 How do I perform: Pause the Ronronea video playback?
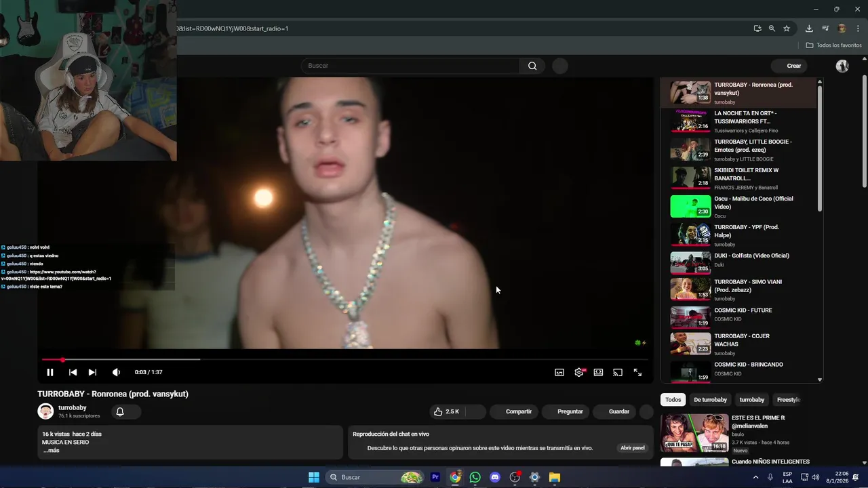coord(50,372)
